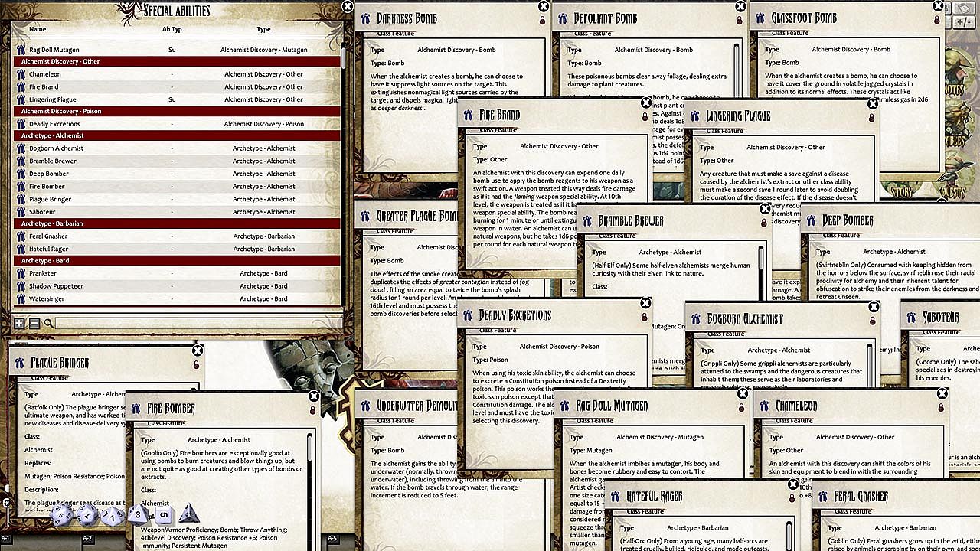
Task: Click the A-2 hotkey slot
Action: point(87,540)
